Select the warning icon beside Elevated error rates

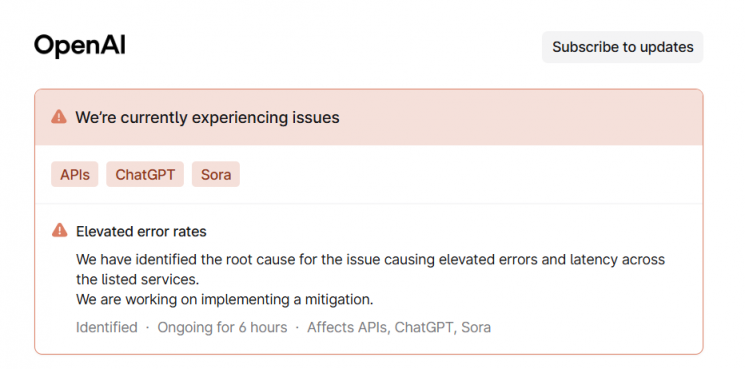pos(59,231)
